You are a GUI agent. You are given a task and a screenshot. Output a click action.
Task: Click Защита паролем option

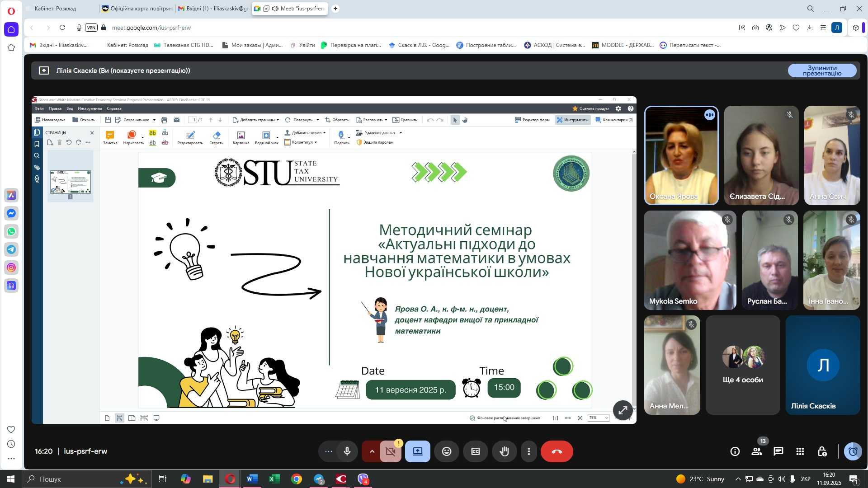(x=375, y=142)
